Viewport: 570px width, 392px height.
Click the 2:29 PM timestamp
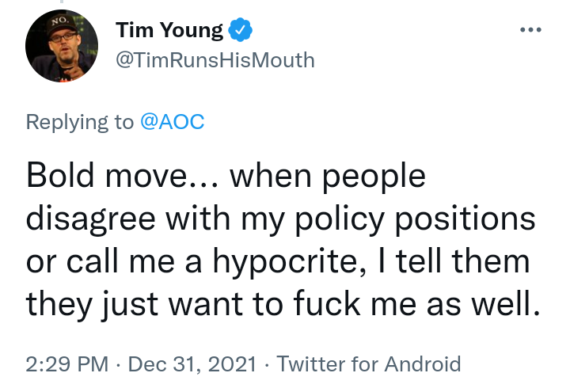click(67, 364)
